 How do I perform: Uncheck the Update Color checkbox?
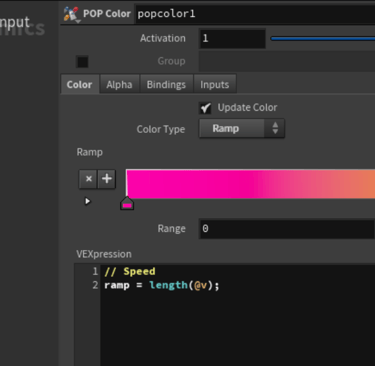coord(205,108)
